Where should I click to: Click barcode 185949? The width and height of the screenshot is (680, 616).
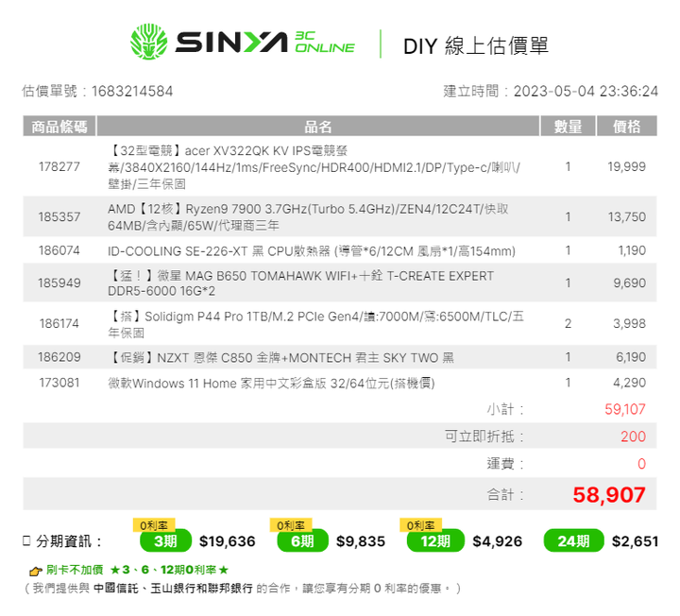pos(59,282)
